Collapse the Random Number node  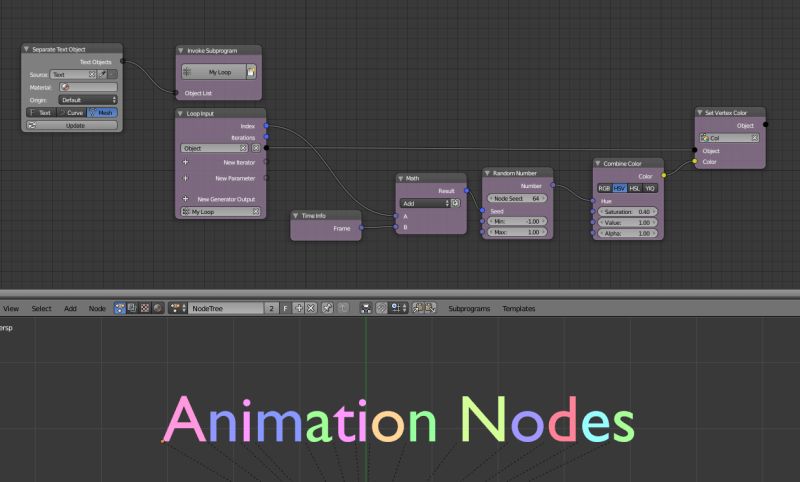(487, 173)
